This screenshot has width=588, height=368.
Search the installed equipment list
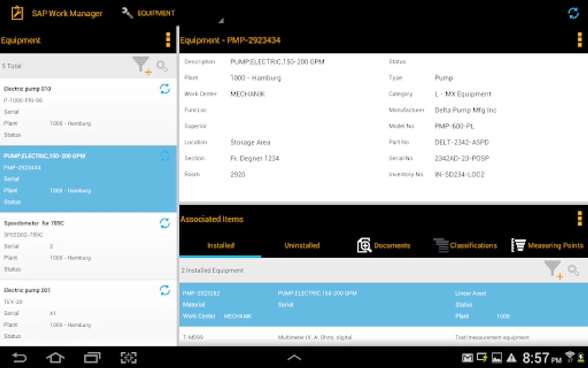pyautogui.click(x=574, y=270)
